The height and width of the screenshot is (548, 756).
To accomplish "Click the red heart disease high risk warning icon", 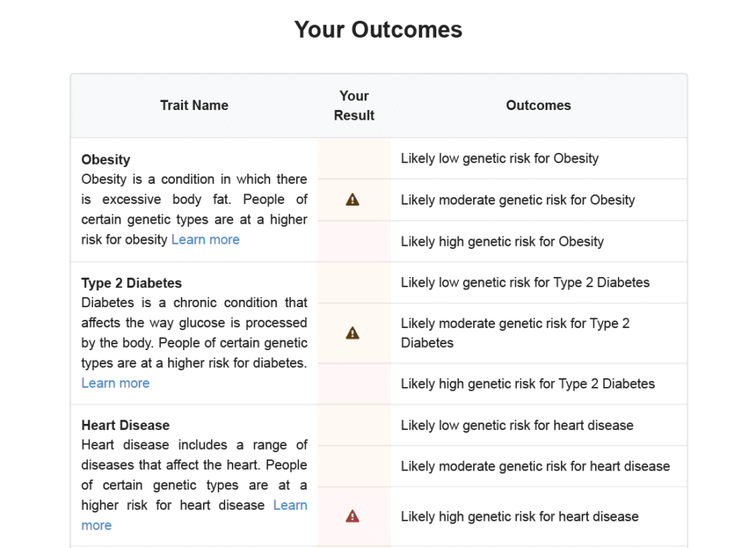I will coord(352,516).
